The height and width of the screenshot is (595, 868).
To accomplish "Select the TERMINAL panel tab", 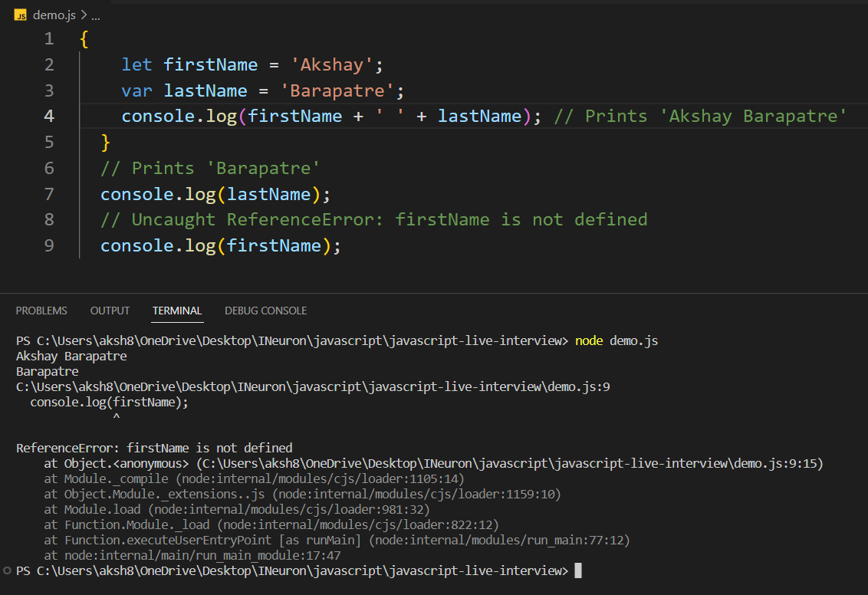I will pyautogui.click(x=177, y=311).
